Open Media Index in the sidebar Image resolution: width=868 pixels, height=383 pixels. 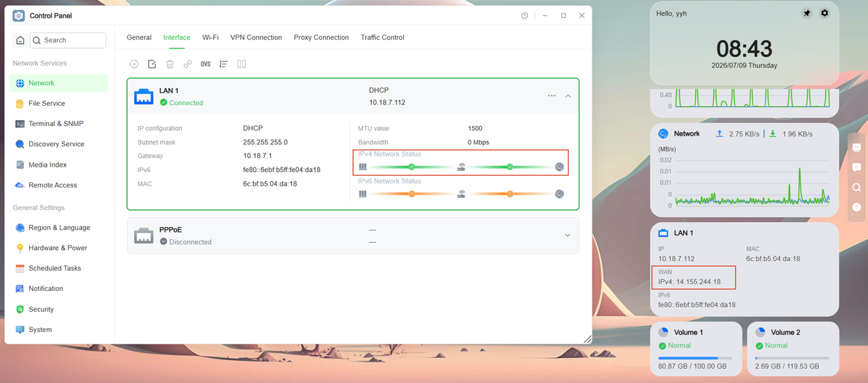[58, 165]
